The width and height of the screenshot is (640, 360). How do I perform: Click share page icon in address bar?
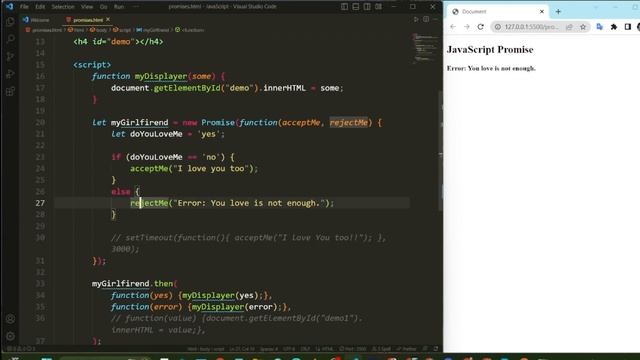tap(569, 27)
